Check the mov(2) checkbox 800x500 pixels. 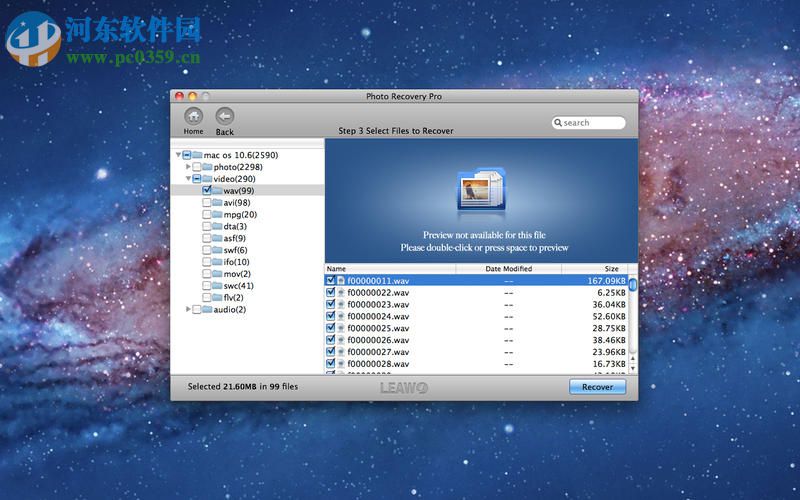coord(207,274)
